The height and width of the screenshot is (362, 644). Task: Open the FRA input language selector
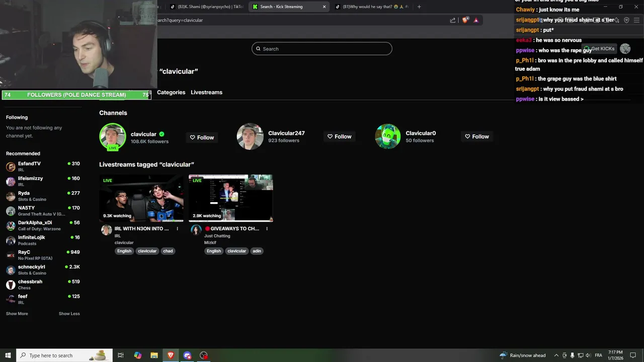tap(599, 355)
